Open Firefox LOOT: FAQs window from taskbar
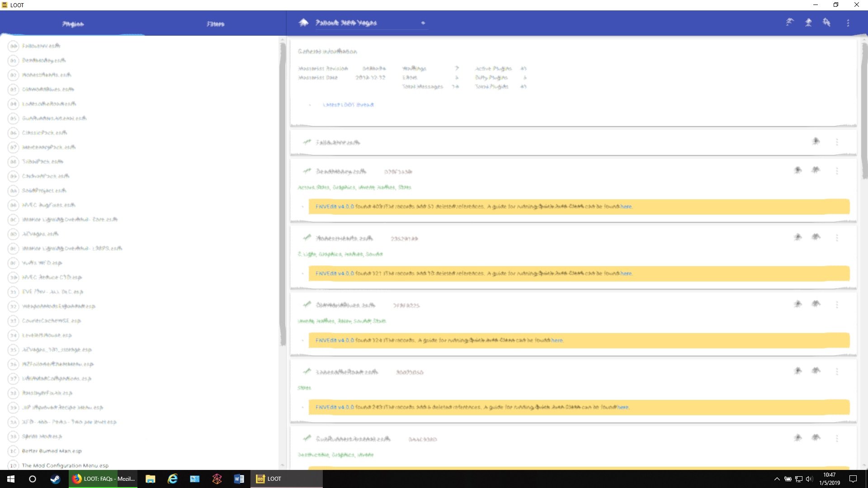Image resolution: width=868 pixels, height=488 pixels. coord(104,479)
